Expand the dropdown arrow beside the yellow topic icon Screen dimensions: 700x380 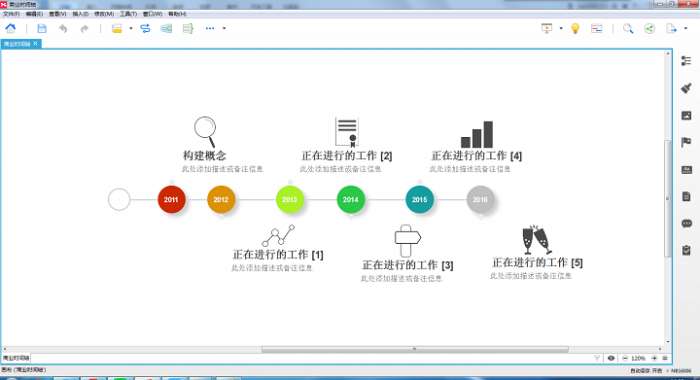click(x=131, y=29)
